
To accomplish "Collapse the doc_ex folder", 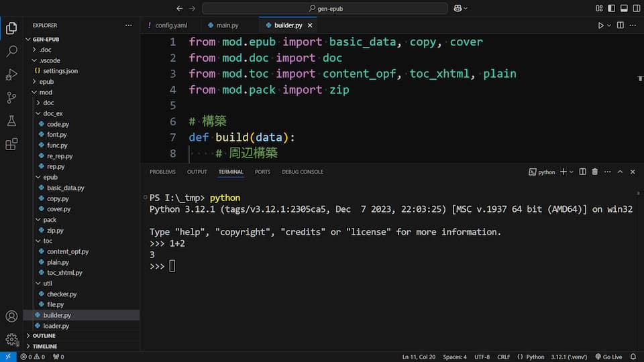I will (38, 113).
